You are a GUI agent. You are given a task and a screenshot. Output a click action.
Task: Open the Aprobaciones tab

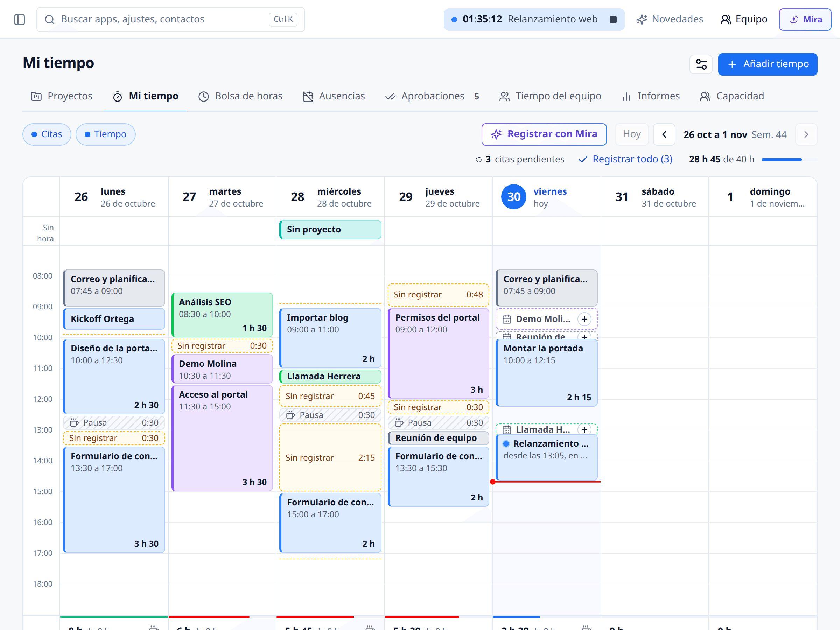(433, 96)
